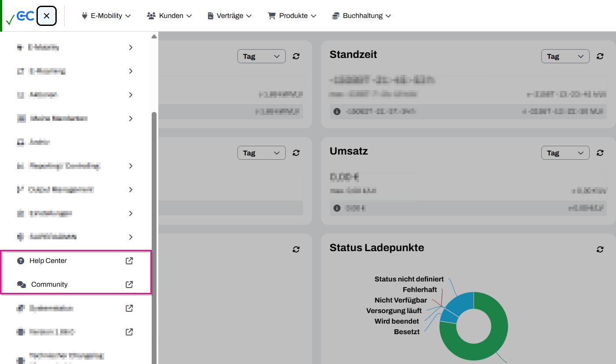Click the 'Besetzt' chart label
This screenshot has width=616, height=364.
(407, 332)
